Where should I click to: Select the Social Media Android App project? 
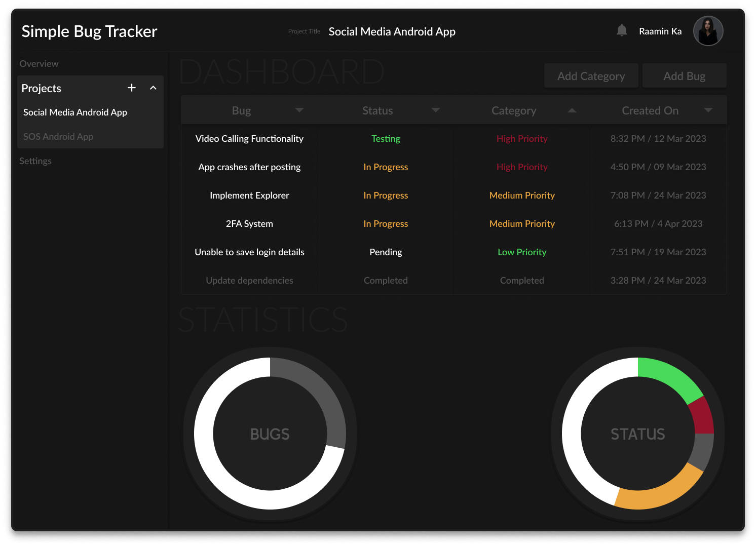(75, 112)
